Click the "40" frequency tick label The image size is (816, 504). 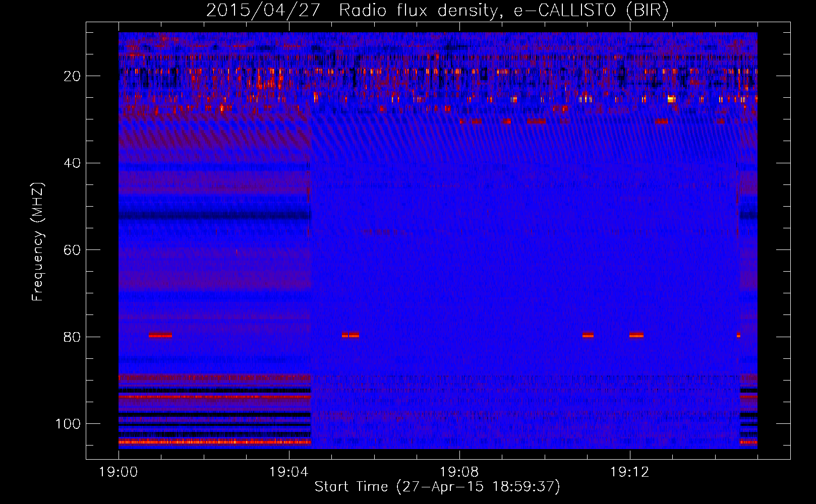tap(72, 163)
